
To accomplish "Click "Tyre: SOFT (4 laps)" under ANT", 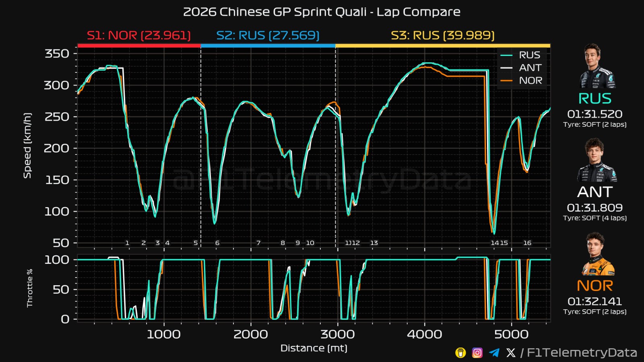I will 595,218.
